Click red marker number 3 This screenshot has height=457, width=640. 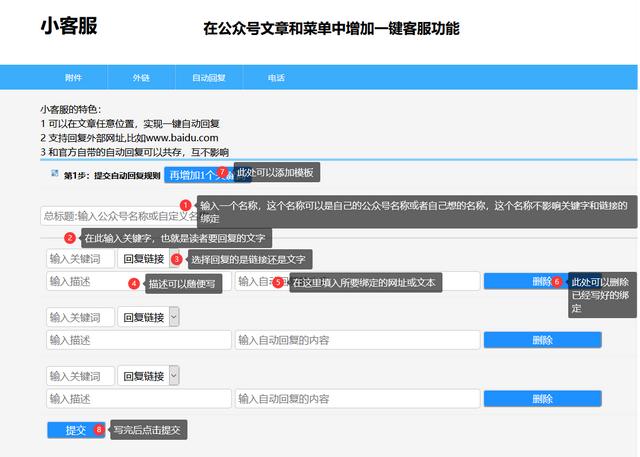(177, 259)
